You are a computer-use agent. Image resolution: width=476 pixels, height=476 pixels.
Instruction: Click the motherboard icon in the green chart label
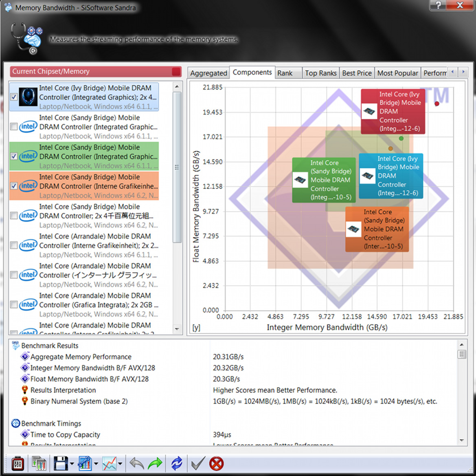pyautogui.click(x=300, y=180)
